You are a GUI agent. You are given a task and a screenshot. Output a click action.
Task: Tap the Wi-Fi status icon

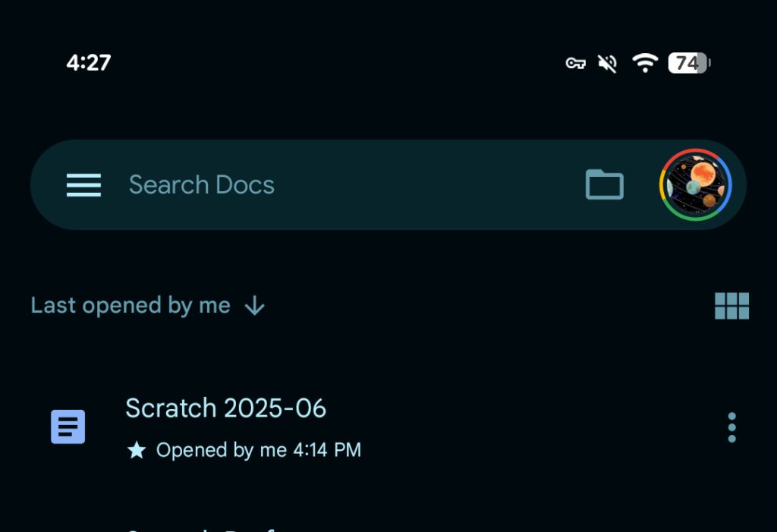(x=645, y=63)
